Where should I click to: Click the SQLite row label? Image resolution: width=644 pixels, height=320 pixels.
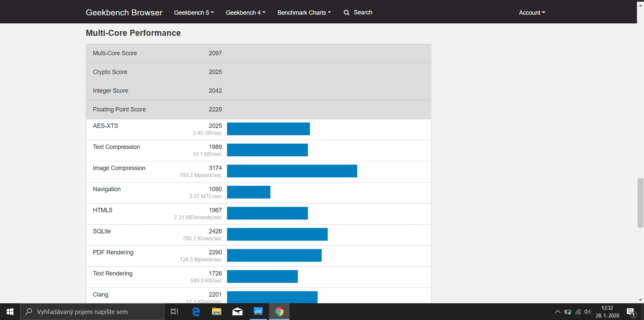(102, 231)
